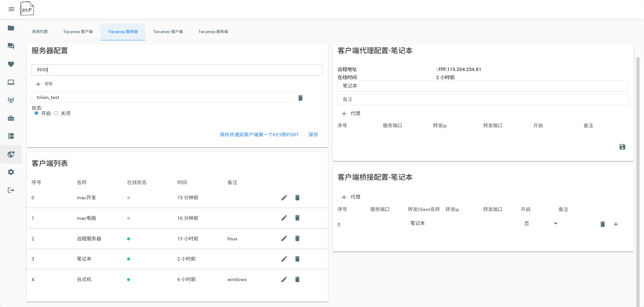Click the ::ffff:115.204.234.81 remote address
This screenshot has height=307, width=644.
(x=459, y=69)
